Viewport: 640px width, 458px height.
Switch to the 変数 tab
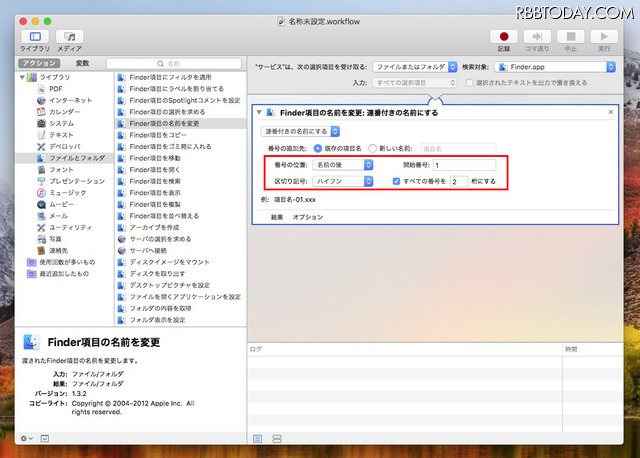pyautogui.click(x=82, y=63)
